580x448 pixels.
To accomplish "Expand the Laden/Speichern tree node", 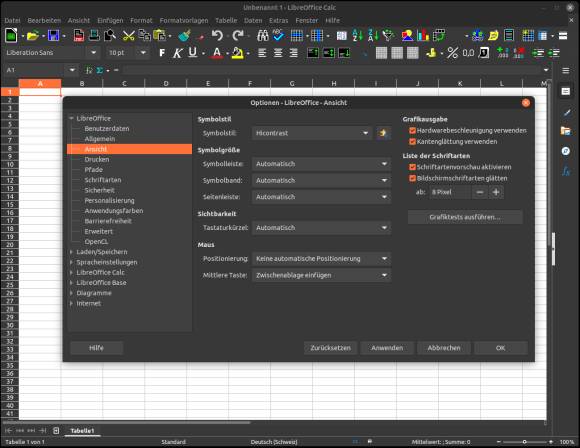I will point(71,252).
